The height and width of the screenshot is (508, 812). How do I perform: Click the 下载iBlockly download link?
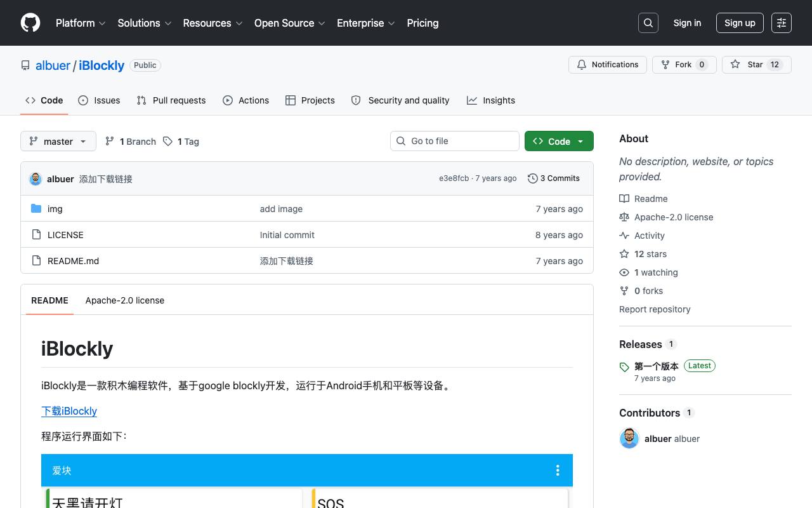point(69,411)
